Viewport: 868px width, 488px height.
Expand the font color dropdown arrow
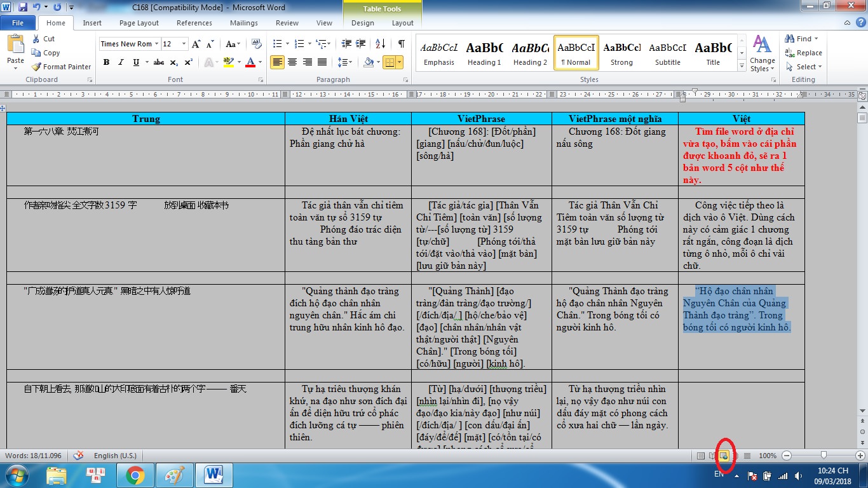pos(261,62)
